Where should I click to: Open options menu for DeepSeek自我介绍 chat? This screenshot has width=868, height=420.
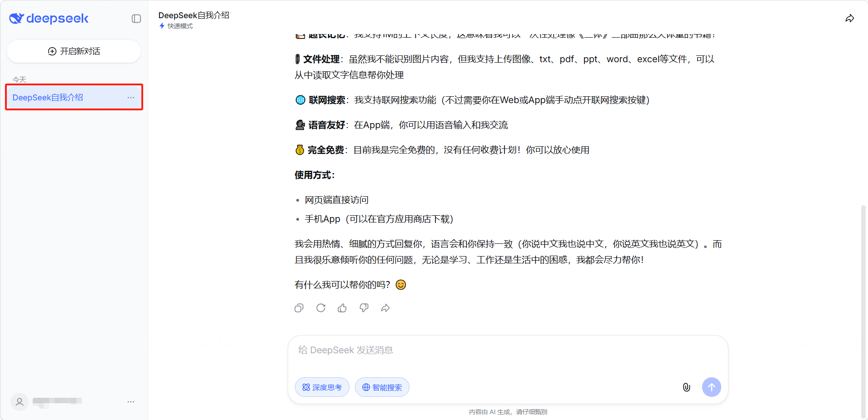[131, 98]
